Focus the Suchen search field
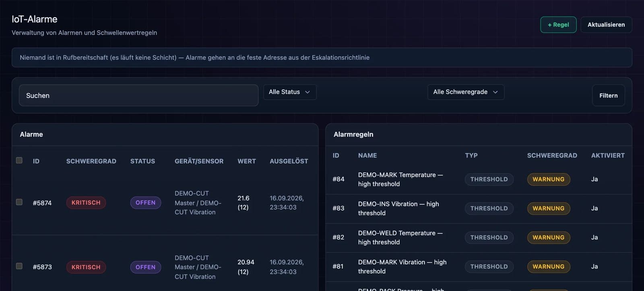This screenshot has width=644, height=291. tap(138, 96)
